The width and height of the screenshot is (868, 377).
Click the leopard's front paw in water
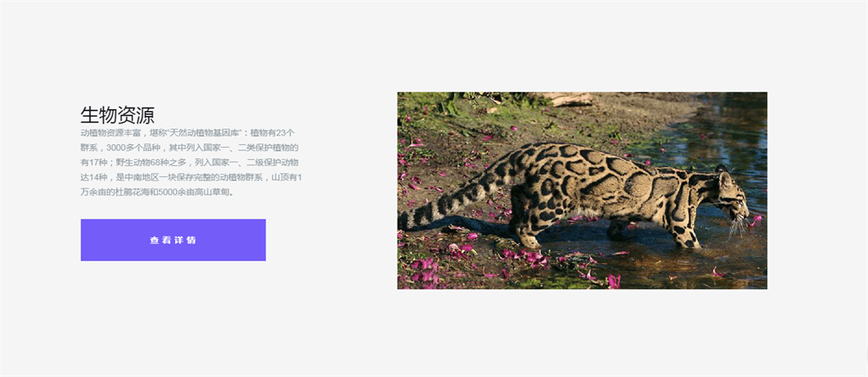[687, 241]
